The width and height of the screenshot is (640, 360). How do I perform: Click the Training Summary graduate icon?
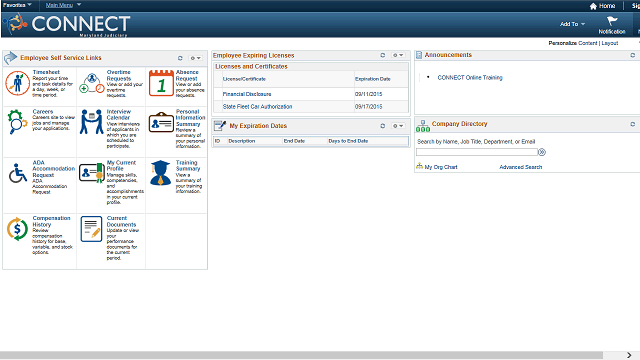point(160,173)
